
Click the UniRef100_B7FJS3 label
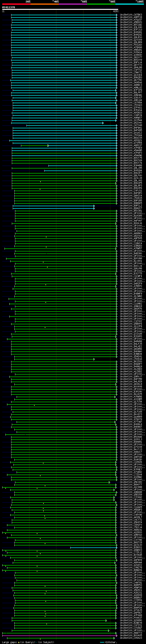point(131,30)
